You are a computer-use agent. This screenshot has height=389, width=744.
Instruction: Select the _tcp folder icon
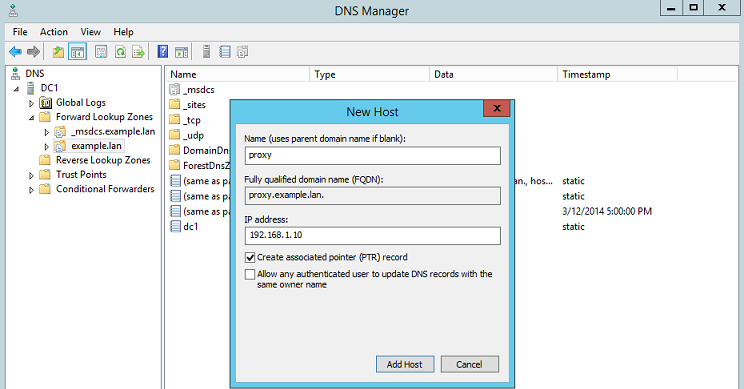pos(175,120)
